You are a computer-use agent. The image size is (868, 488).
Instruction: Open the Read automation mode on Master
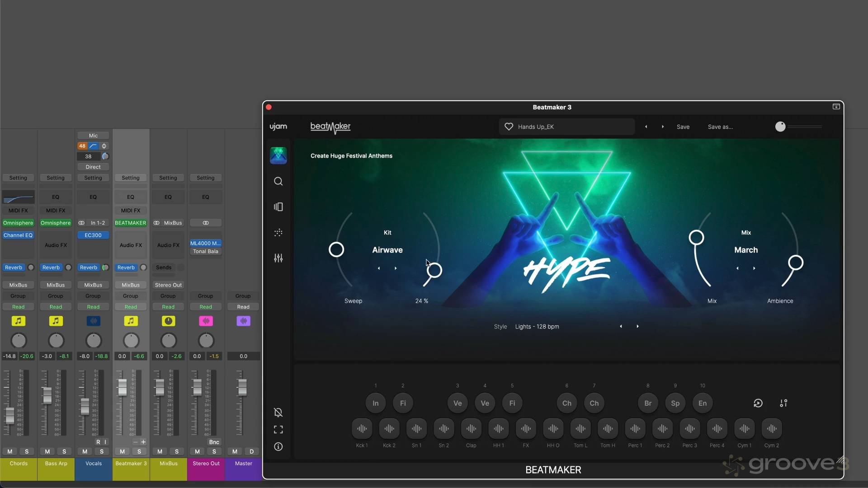click(243, 307)
